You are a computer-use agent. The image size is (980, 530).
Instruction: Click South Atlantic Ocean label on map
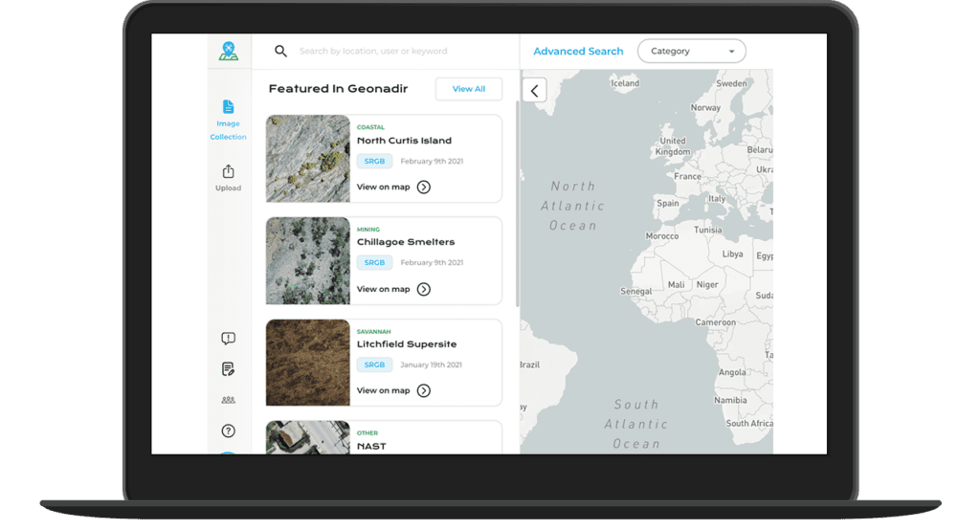click(636, 425)
